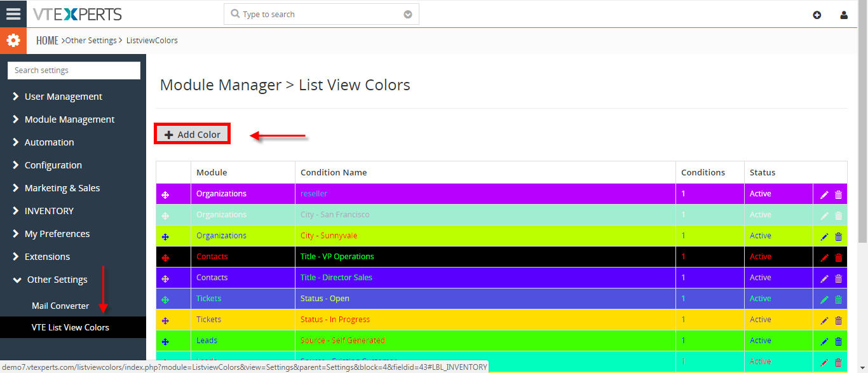This screenshot has height=373, width=868.
Task: Edit the Title - Director Sales row
Action: click(825, 278)
